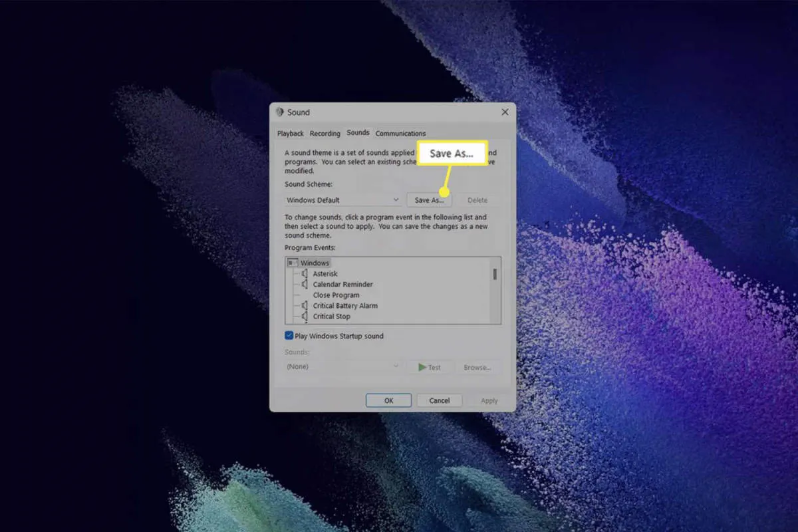Click the Save As... button
This screenshot has height=532, width=798.
(430, 199)
